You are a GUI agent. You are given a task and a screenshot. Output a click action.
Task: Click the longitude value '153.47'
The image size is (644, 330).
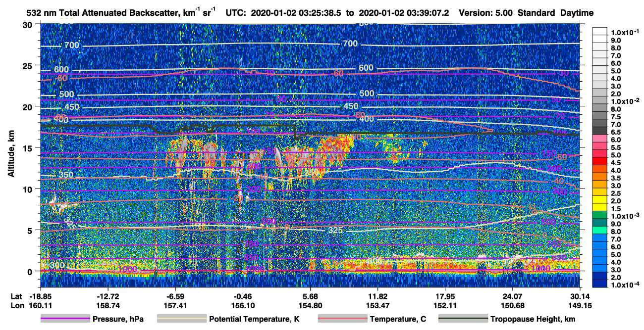(x=378, y=306)
